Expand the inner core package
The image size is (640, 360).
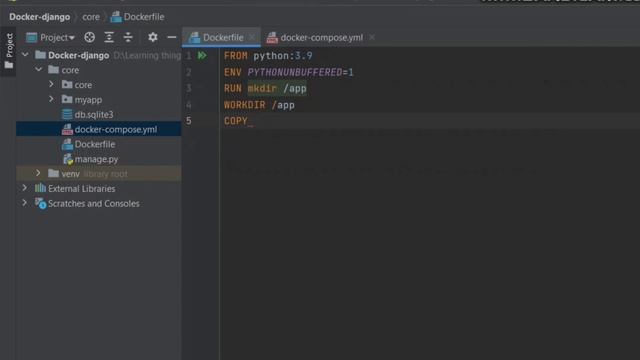(51, 84)
